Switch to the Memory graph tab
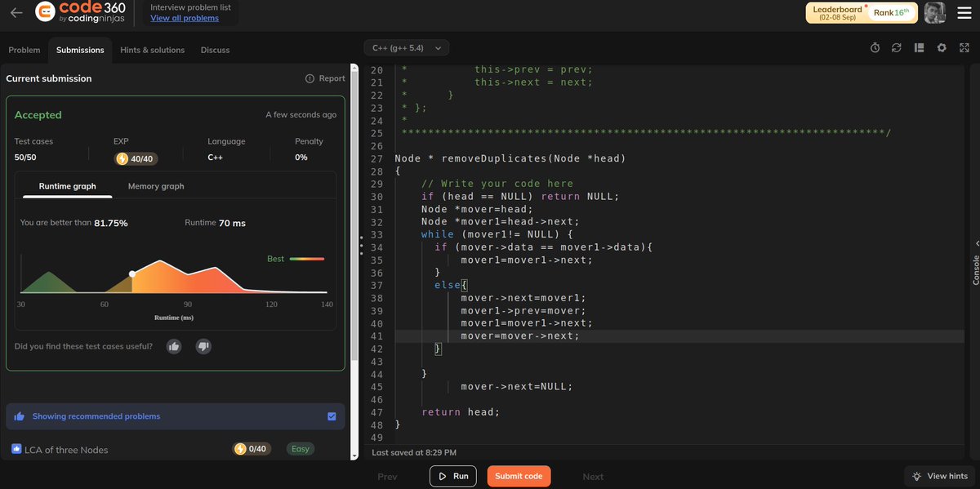Viewport: 980px width, 489px height. tap(154, 186)
